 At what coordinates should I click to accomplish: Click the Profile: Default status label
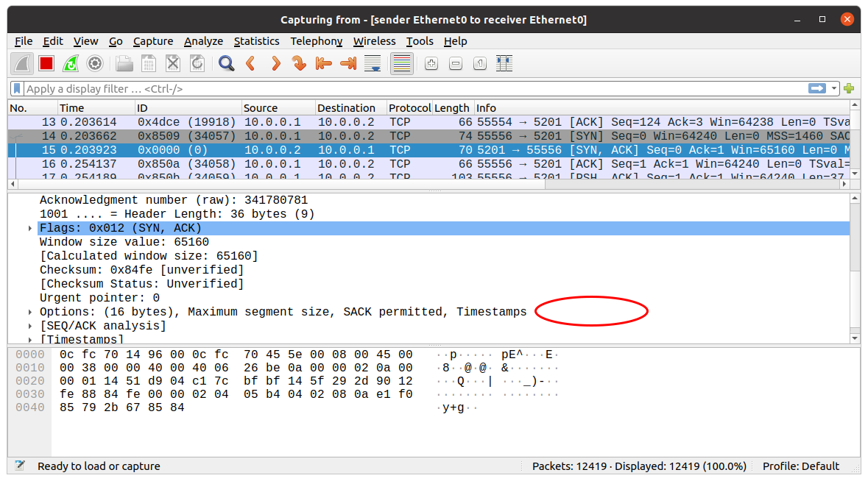[x=800, y=466]
